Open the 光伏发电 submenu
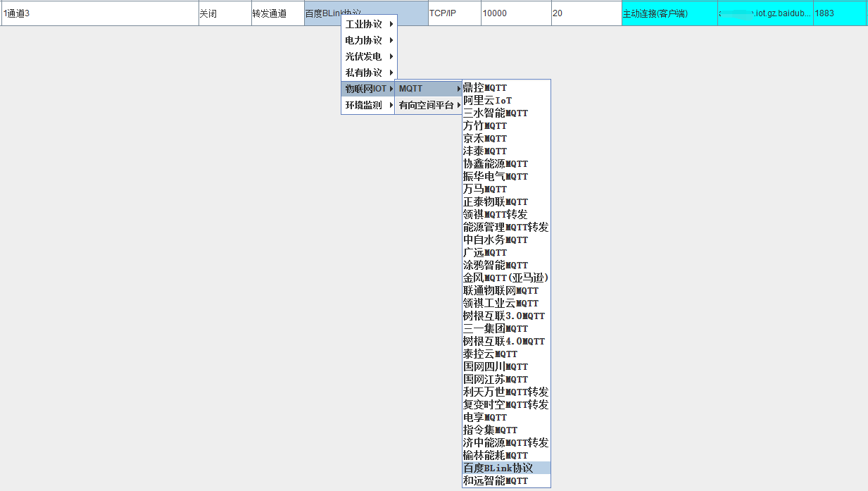Screen dimensions: 868x491 tap(369, 56)
